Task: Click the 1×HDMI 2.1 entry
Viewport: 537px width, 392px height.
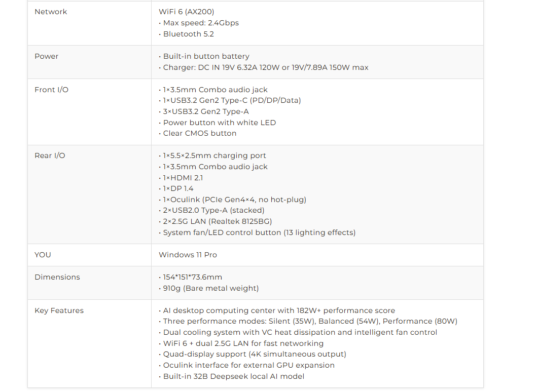Action: pyautogui.click(x=181, y=178)
